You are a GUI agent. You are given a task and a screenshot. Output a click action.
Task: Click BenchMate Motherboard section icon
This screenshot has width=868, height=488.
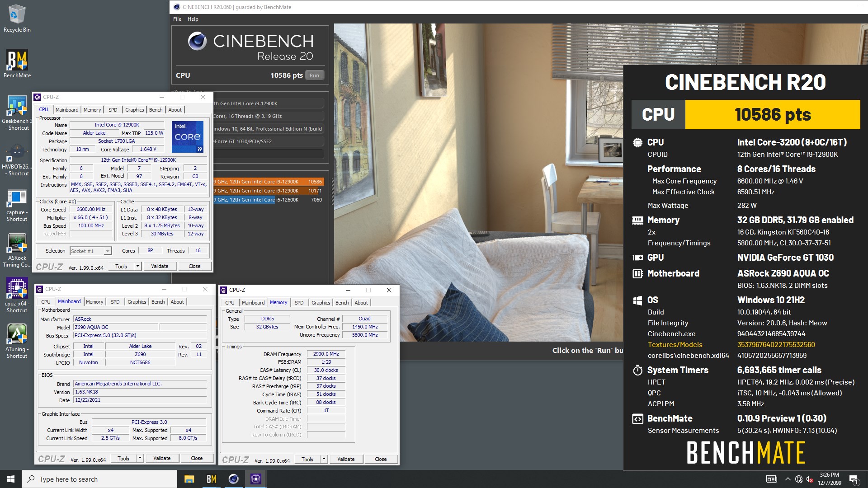tap(637, 274)
